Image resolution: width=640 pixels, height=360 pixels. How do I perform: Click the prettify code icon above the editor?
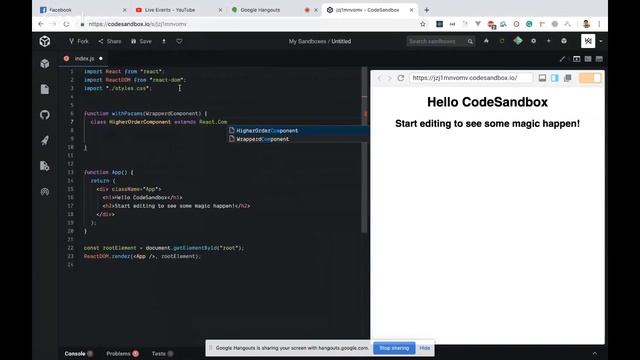pos(562,59)
